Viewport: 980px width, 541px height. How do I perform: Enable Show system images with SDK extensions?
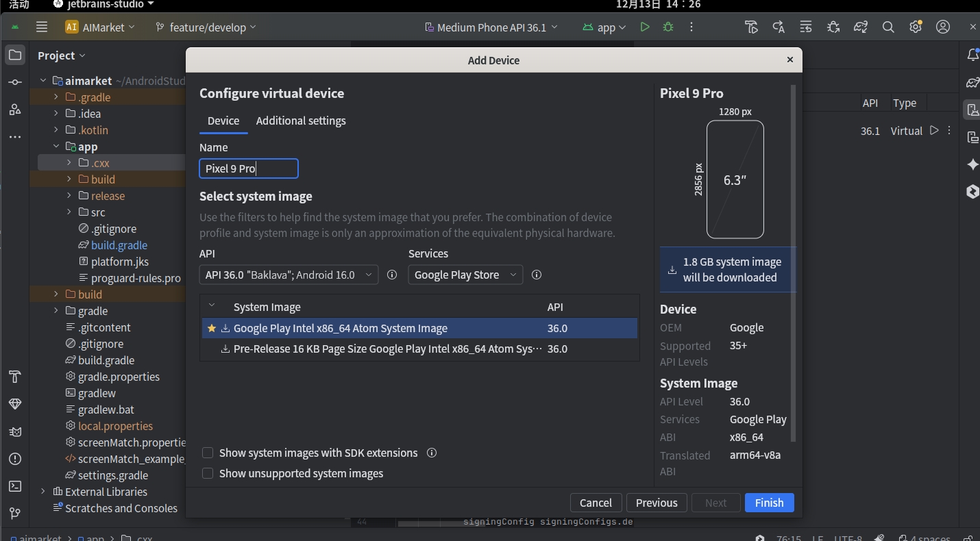(208, 453)
